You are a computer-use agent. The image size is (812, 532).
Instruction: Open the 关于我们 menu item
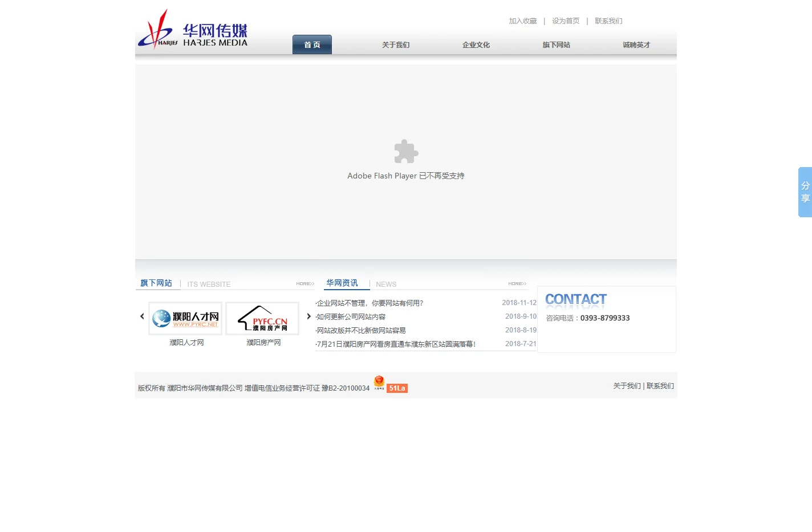(x=396, y=45)
